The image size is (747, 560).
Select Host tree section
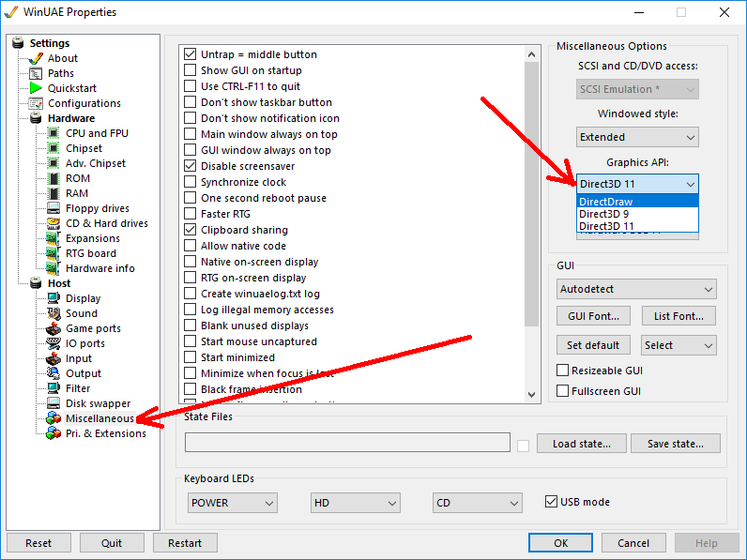(x=59, y=283)
